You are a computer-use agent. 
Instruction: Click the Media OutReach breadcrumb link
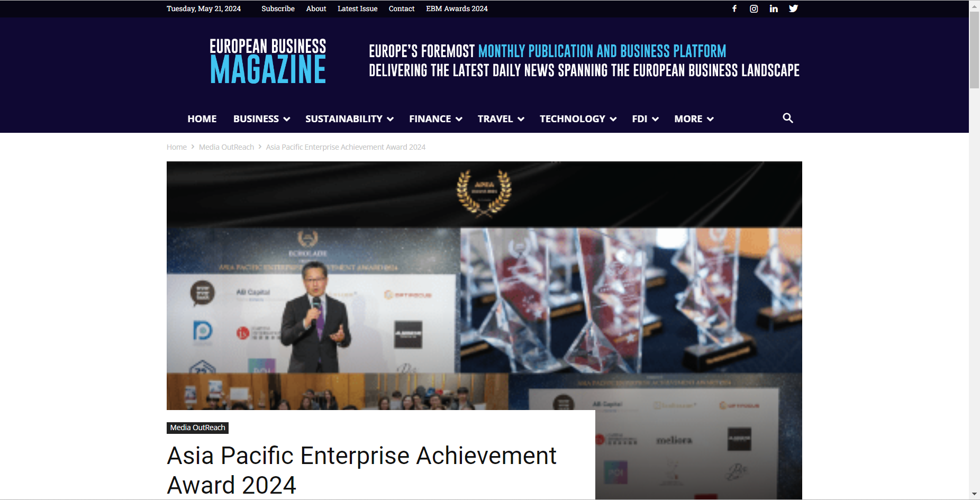(226, 147)
